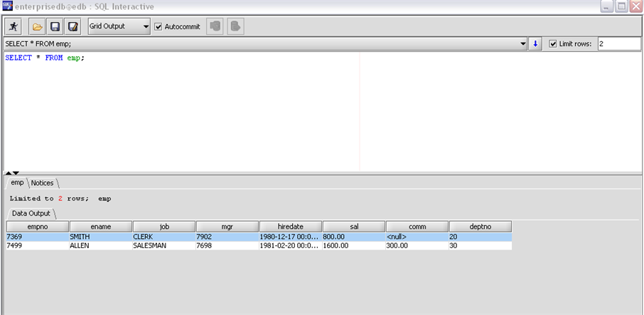Select the deptno 20 cell
This screenshot has width=644, height=315.
[x=481, y=237]
